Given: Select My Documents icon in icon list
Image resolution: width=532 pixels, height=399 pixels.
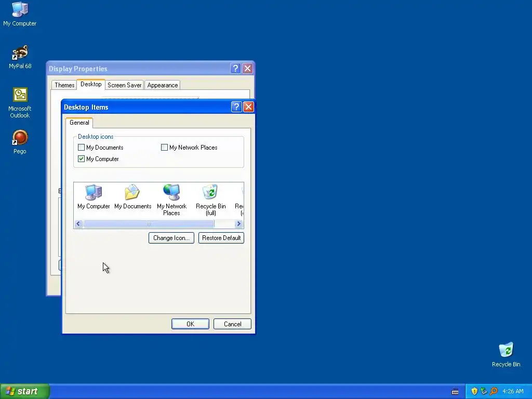Looking at the screenshot, I should point(132,197).
